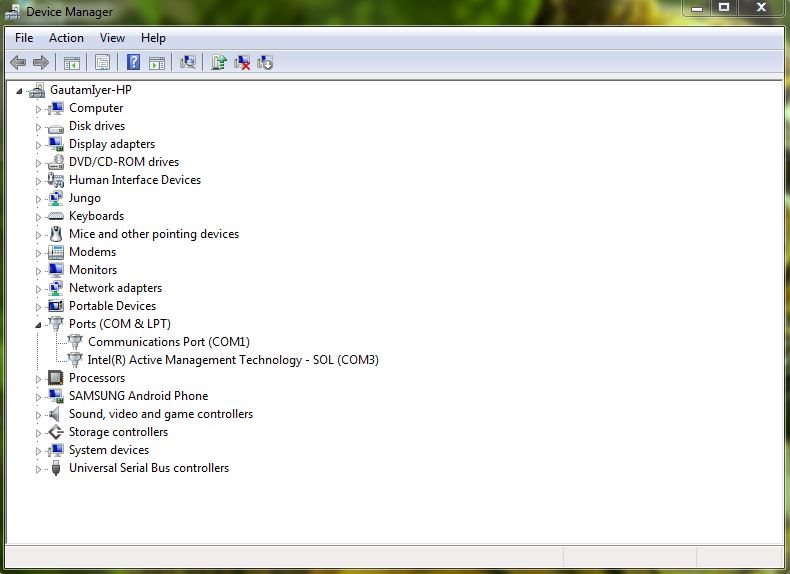This screenshot has width=790, height=574.
Task: Expand the Computer node arrow
Action: coord(38,109)
